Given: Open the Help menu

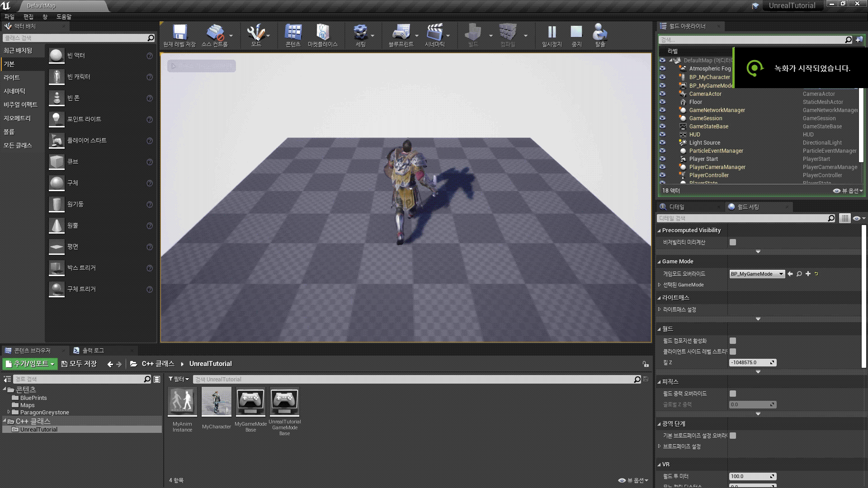Looking at the screenshot, I should pos(64,17).
